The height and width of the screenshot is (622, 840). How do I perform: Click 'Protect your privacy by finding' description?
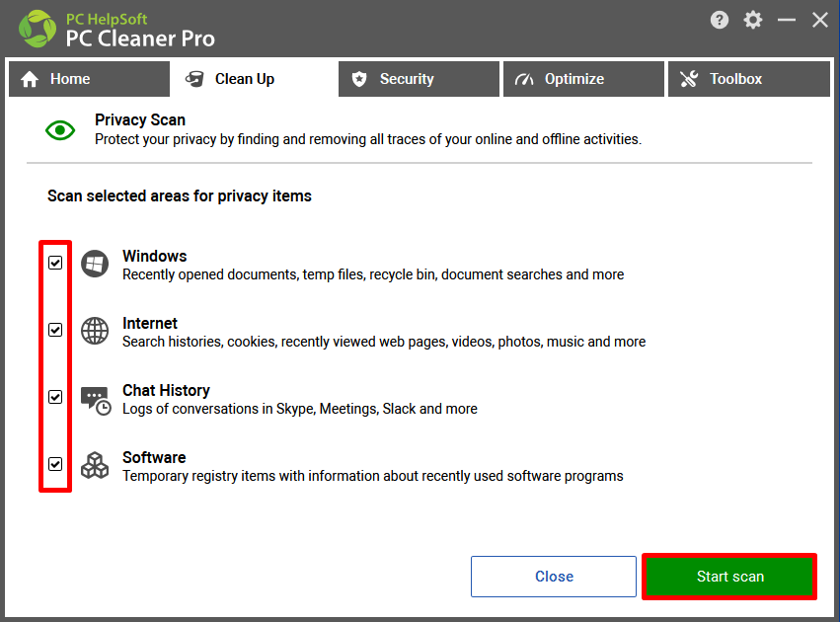point(368,139)
